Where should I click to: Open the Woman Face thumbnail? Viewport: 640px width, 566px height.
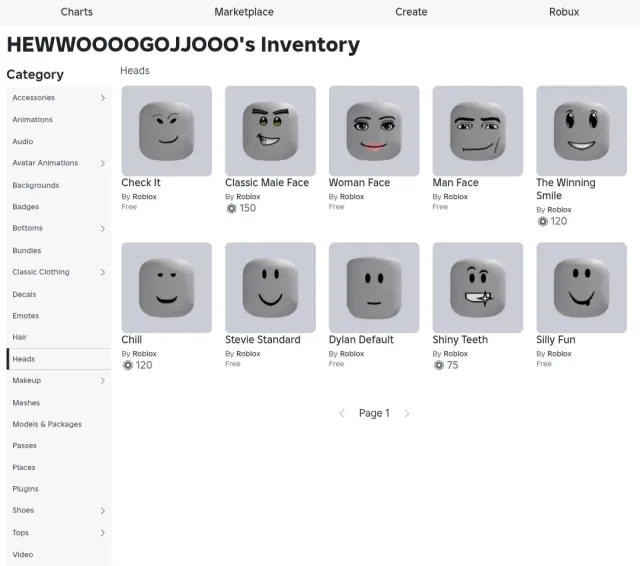pos(374,131)
